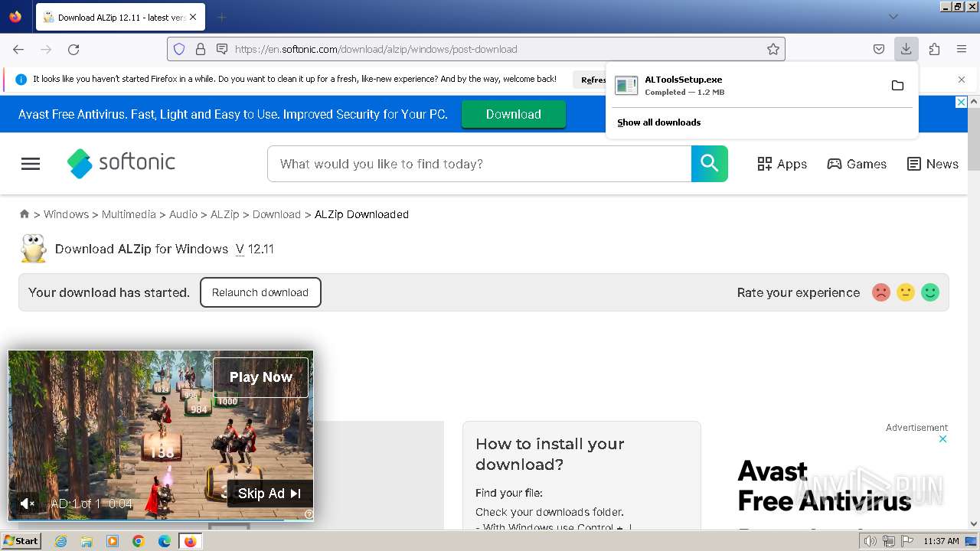This screenshot has height=551, width=980.
Task: Follow the Multimedia breadcrumb link
Action: point(129,214)
